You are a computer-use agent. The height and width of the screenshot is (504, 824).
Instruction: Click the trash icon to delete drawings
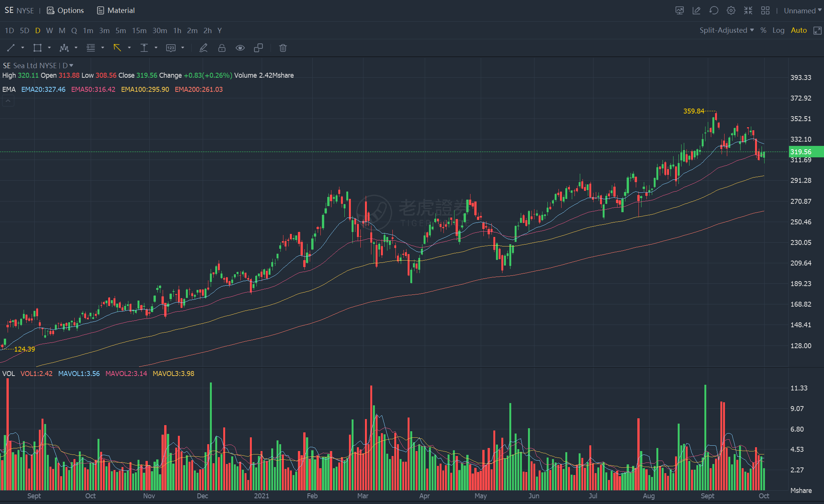283,48
